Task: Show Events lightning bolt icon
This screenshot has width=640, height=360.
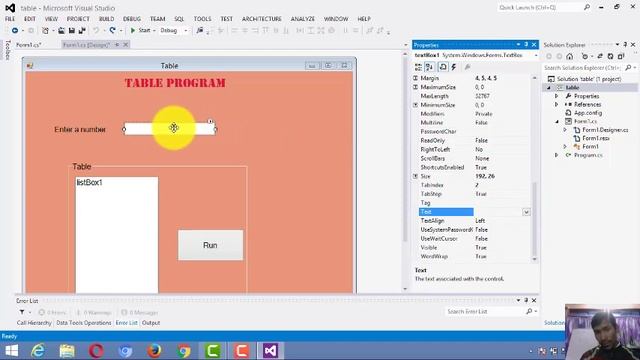Action: pos(454,67)
